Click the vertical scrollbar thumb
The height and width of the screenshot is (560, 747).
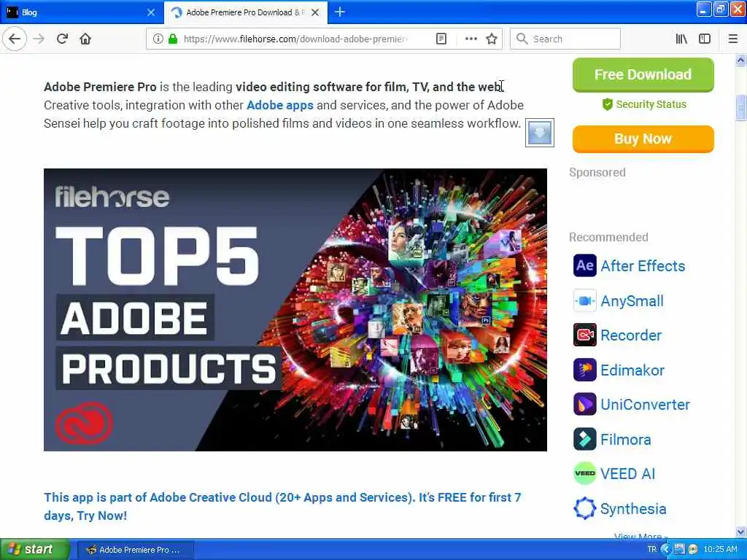741,108
